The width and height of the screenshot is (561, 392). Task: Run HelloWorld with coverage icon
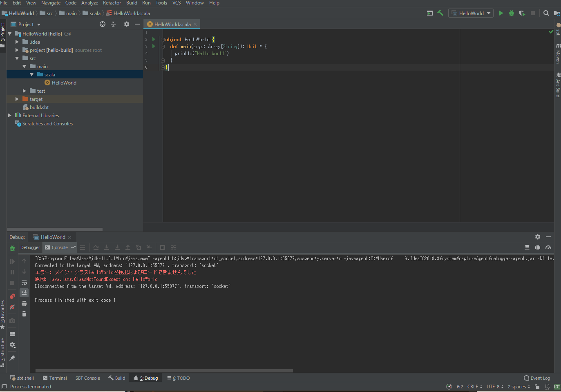(x=522, y=13)
